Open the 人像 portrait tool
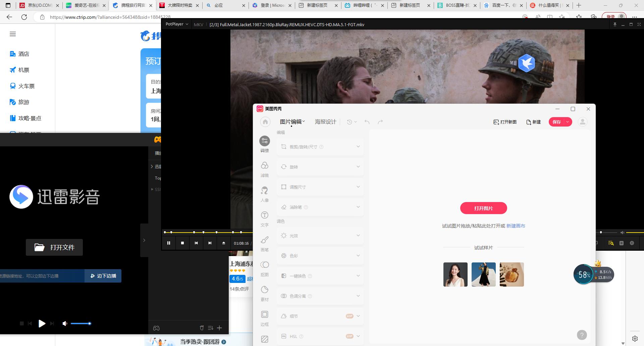 coord(264,194)
